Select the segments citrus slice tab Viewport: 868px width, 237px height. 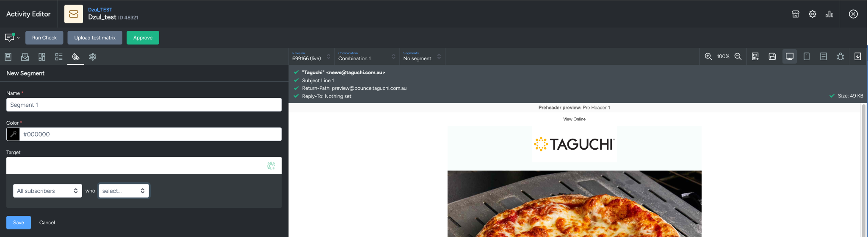click(76, 57)
